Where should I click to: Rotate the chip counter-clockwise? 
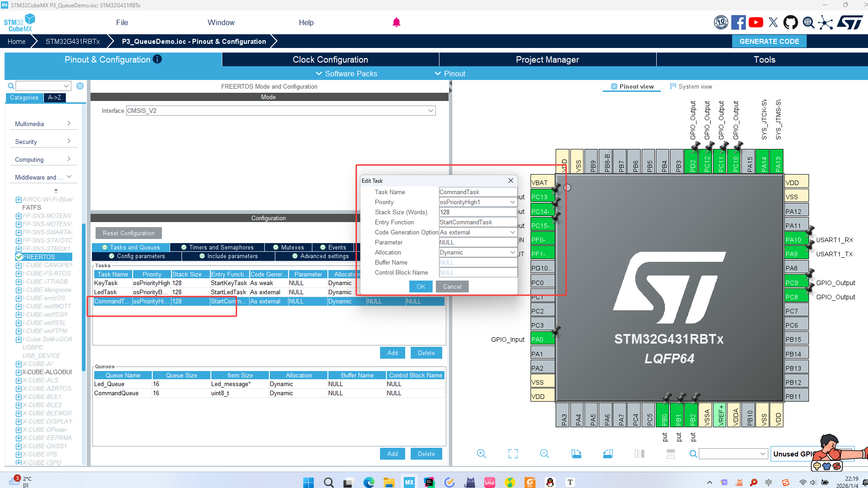608,454
